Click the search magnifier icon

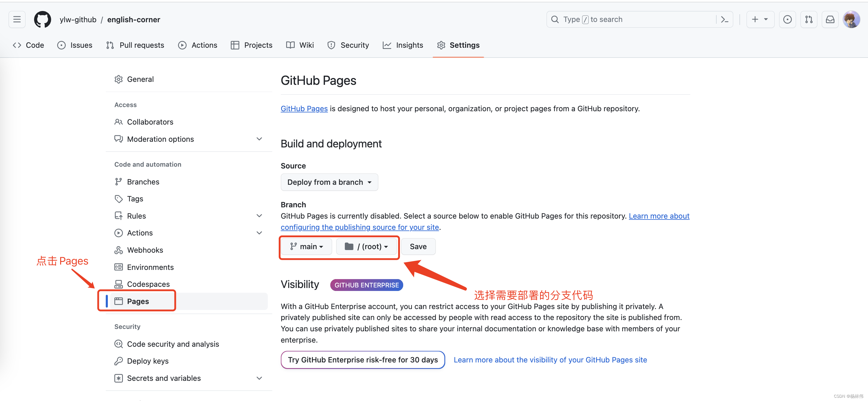pos(555,19)
